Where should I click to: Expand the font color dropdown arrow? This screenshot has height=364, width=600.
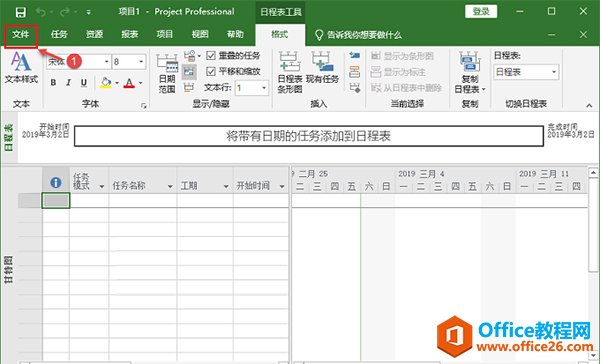point(140,83)
